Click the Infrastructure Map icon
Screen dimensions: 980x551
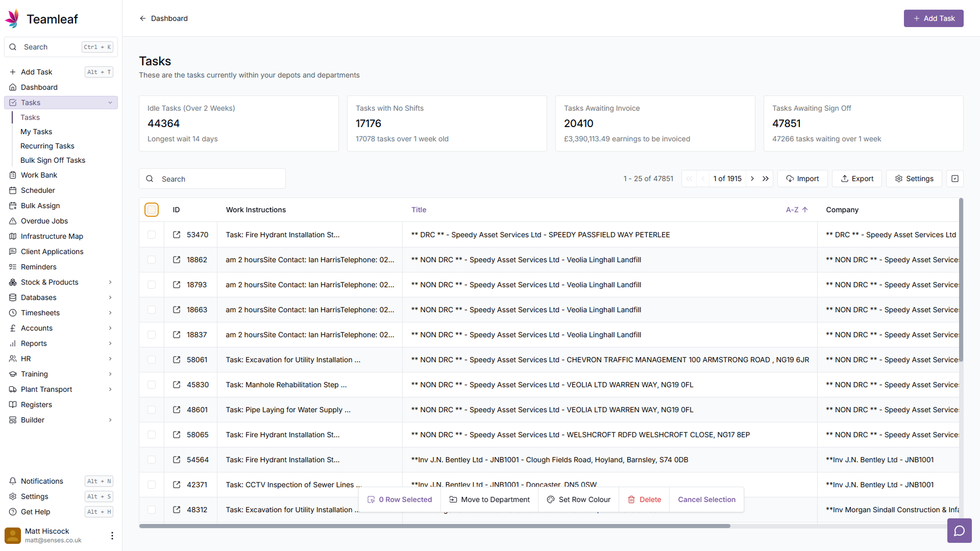click(x=13, y=236)
